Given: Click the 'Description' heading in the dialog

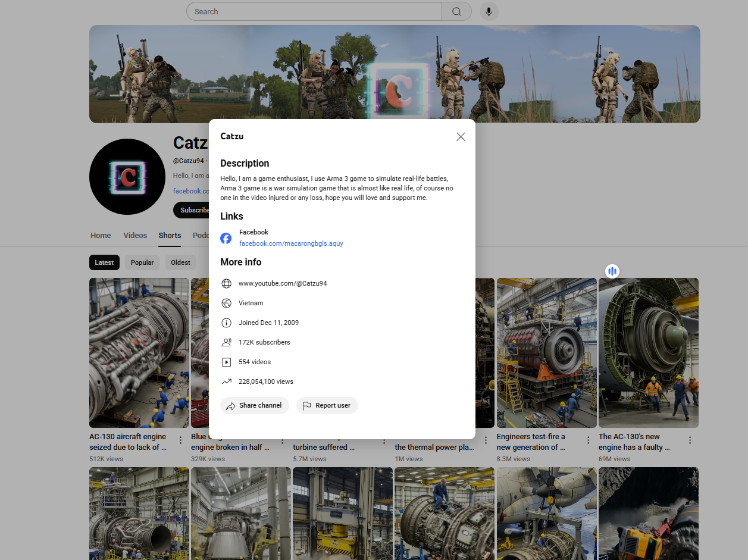Looking at the screenshot, I should [x=245, y=163].
